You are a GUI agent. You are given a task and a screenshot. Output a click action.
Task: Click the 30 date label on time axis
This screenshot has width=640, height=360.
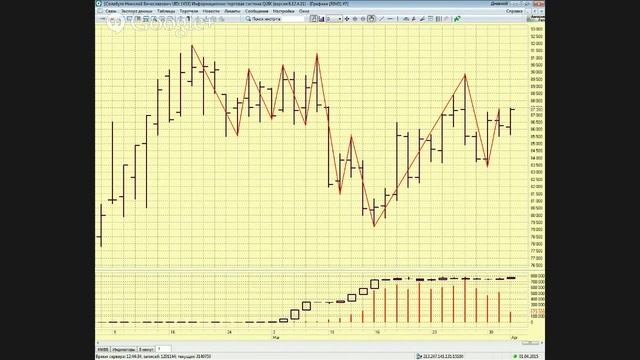[491, 332]
